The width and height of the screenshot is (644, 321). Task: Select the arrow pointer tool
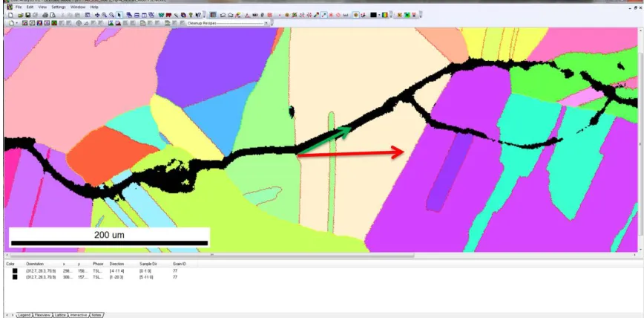coord(119,15)
